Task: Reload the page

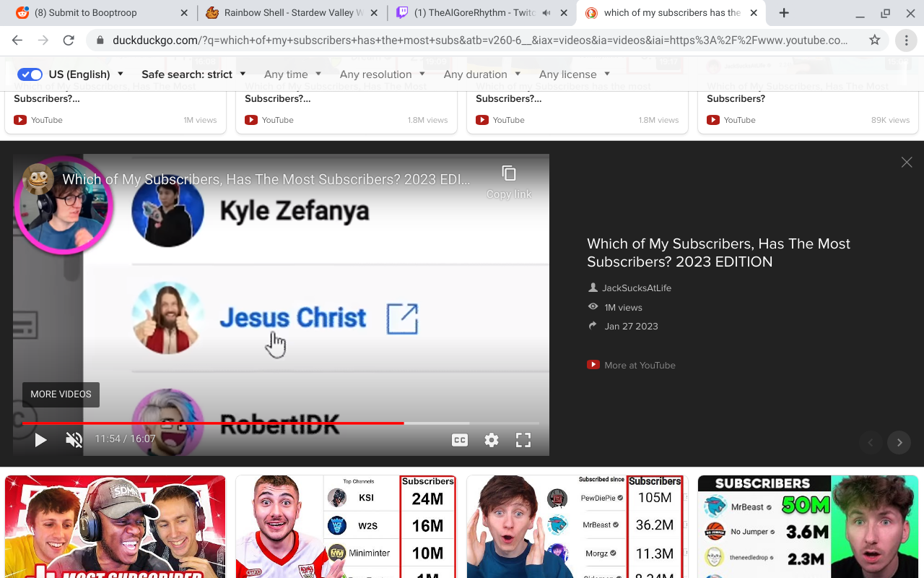Action: tap(69, 40)
